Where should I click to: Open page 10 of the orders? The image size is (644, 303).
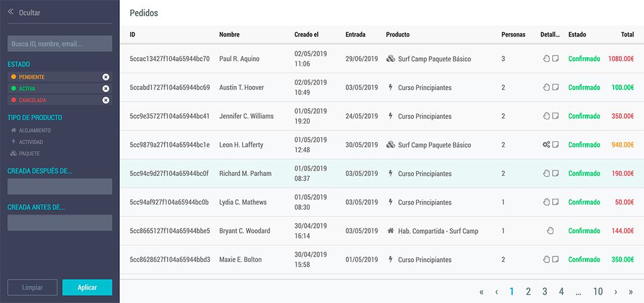click(597, 292)
